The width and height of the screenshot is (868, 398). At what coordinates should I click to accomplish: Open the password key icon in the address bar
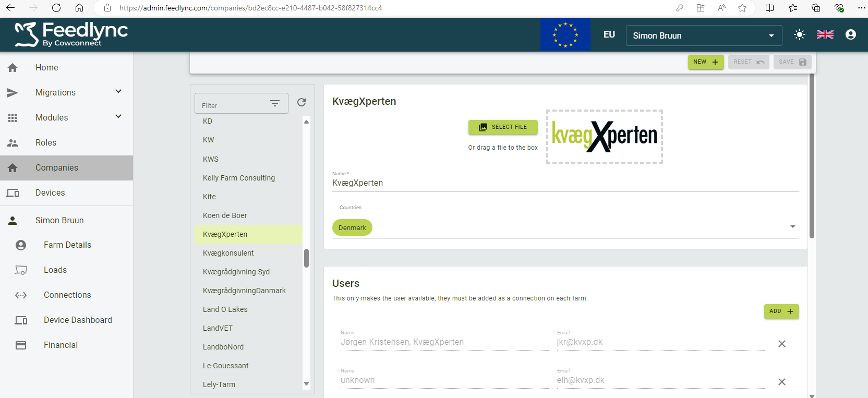[x=679, y=8]
